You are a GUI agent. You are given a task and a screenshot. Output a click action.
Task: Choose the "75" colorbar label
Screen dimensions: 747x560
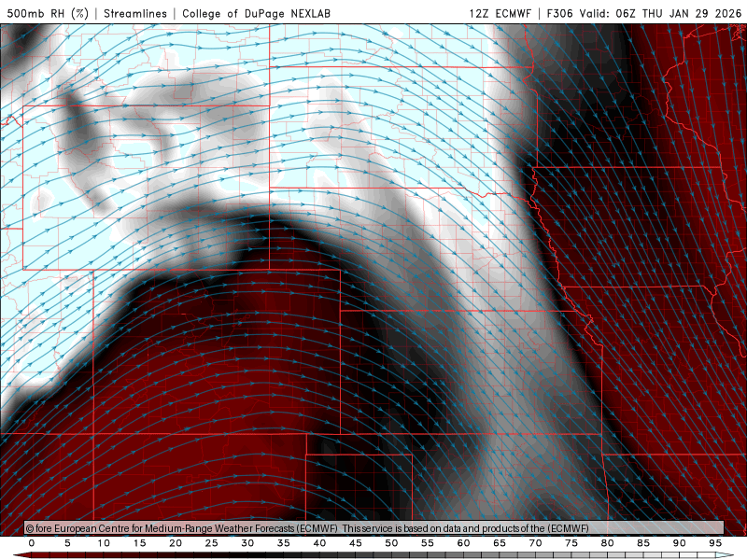point(571,543)
